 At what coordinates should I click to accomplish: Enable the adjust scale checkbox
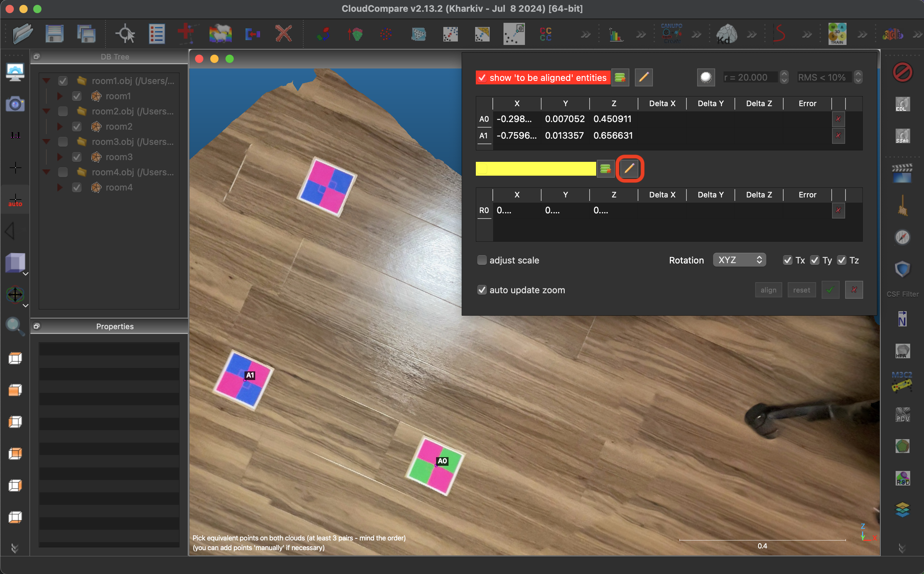coord(482,260)
